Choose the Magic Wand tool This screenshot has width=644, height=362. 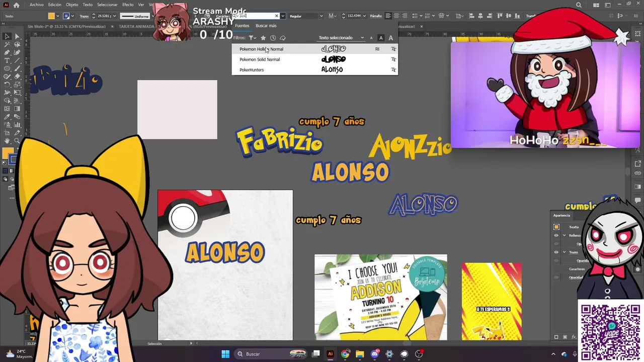pyautogui.click(x=7, y=44)
